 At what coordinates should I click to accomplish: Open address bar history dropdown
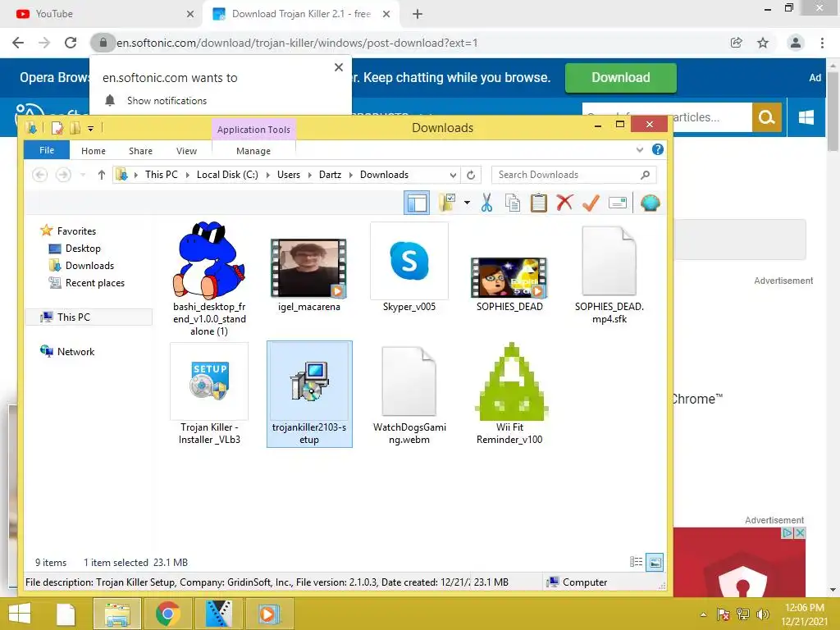click(x=453, y=176)
